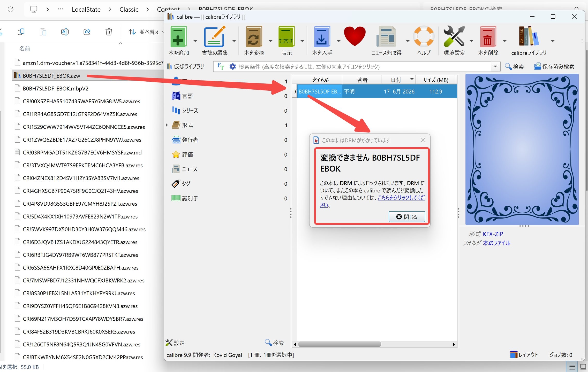588x372 pixels.
Task: Open the ニュースを取得 dropdown arrow
Action: pyautogui.click(x=408, y=41)
